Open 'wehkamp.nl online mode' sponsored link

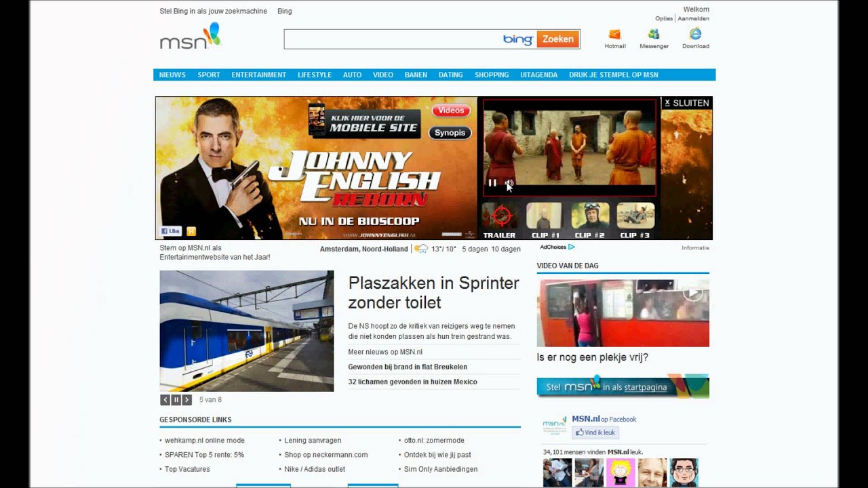pyautogui.click(x=205, y=441)
